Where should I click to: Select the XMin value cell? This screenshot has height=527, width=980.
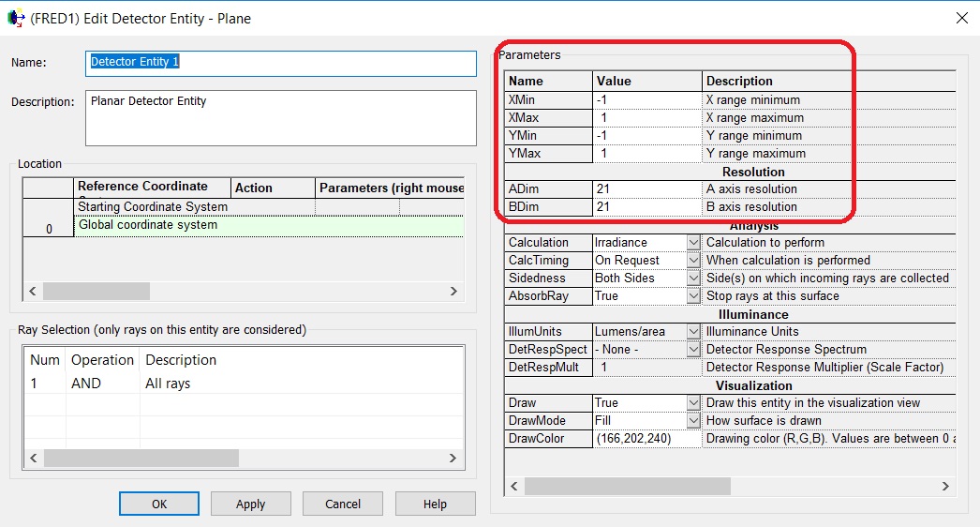pyautogui.click(x=646, y=100)
